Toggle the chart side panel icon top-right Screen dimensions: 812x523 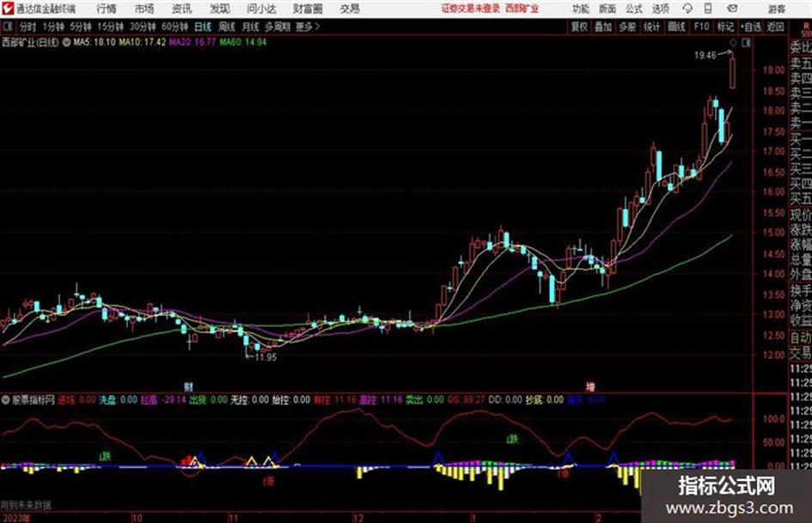pyautogui.click(x=746, y=43)
